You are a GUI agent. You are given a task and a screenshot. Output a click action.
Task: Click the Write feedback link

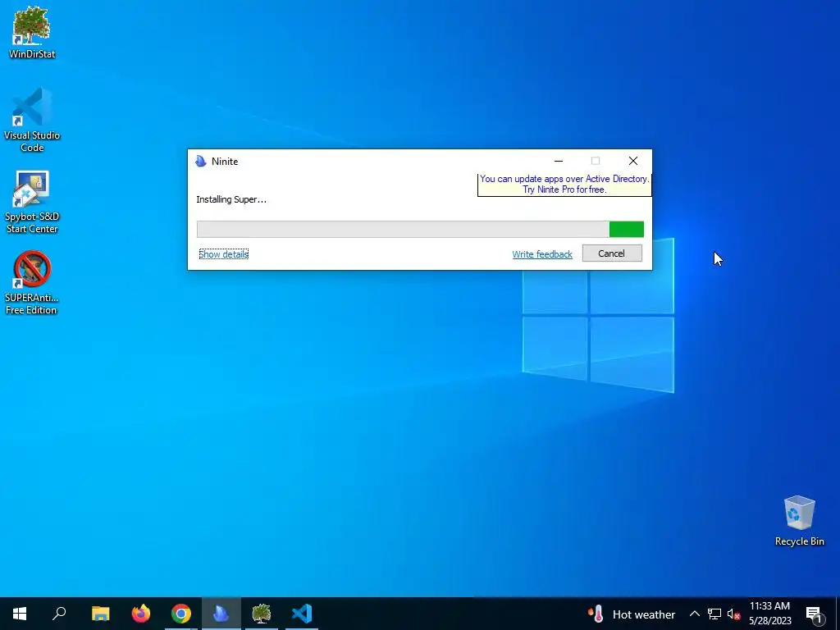tap(542, 254)
